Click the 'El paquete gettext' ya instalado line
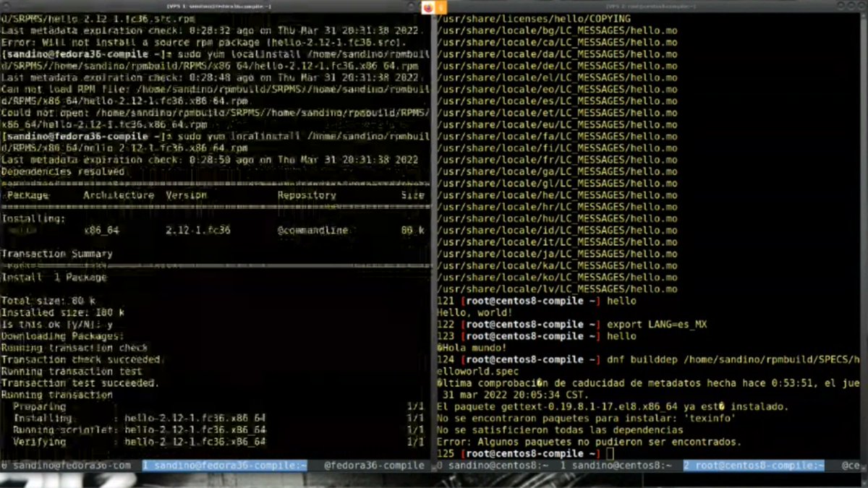Screen dimensions: 868x488 [x=613, y=407]
